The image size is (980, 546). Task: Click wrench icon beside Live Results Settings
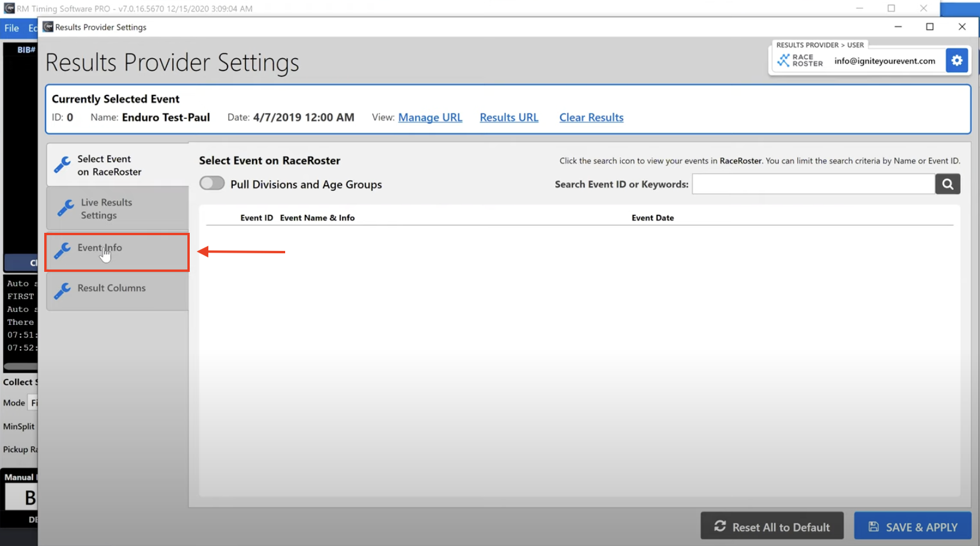pyautogui.click(x=65, y=208)
